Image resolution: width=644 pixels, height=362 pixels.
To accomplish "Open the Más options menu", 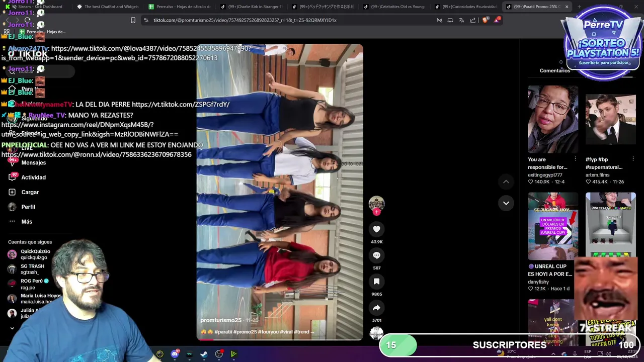I will 20,222.
